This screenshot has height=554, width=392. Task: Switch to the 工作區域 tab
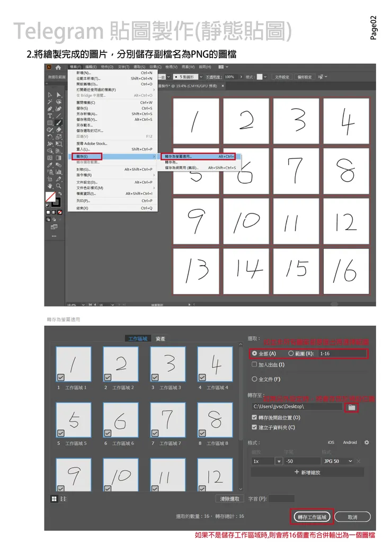[138, 338]
